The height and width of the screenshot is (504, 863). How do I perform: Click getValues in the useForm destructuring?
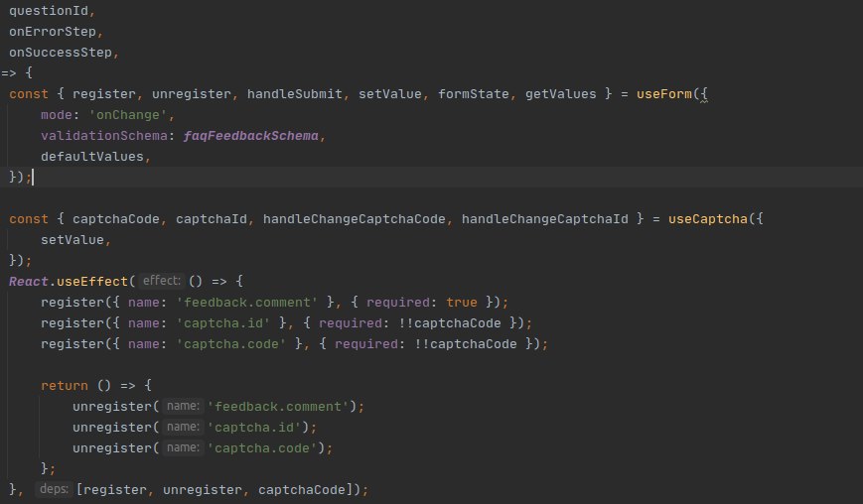[x=561, y=94]
